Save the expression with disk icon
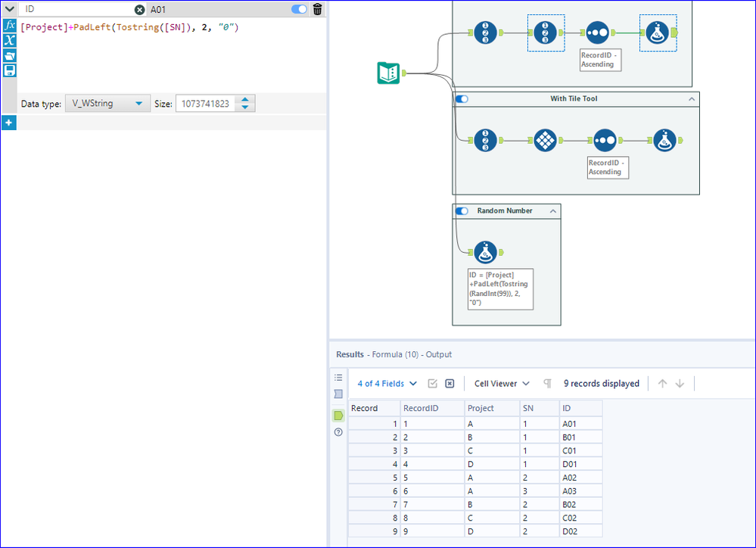The height and width of the screenshot is (548, 756). click(9, 70)
